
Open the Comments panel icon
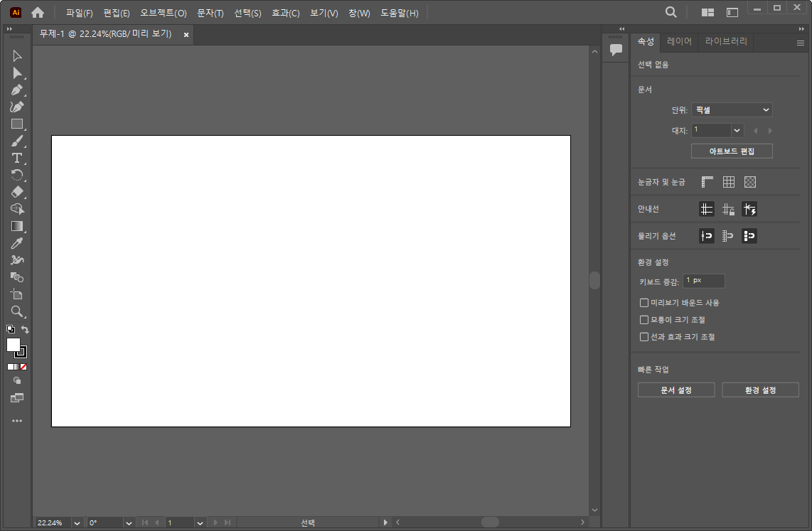616,50
